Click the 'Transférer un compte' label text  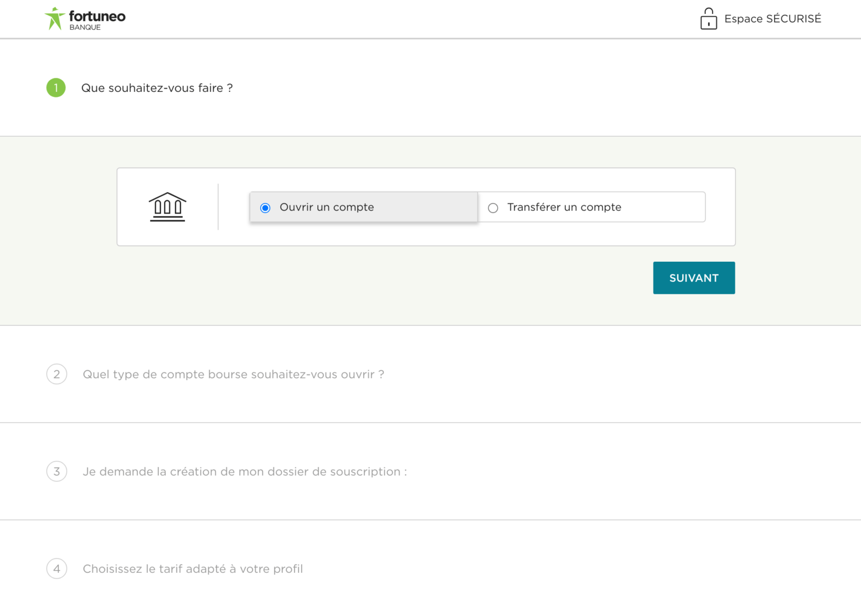click(564, 207)
